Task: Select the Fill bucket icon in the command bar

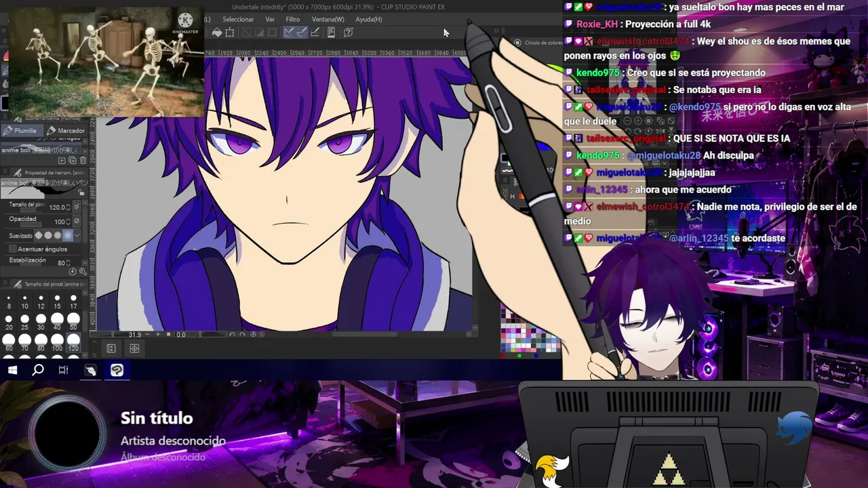Action: tap(217, 33)
